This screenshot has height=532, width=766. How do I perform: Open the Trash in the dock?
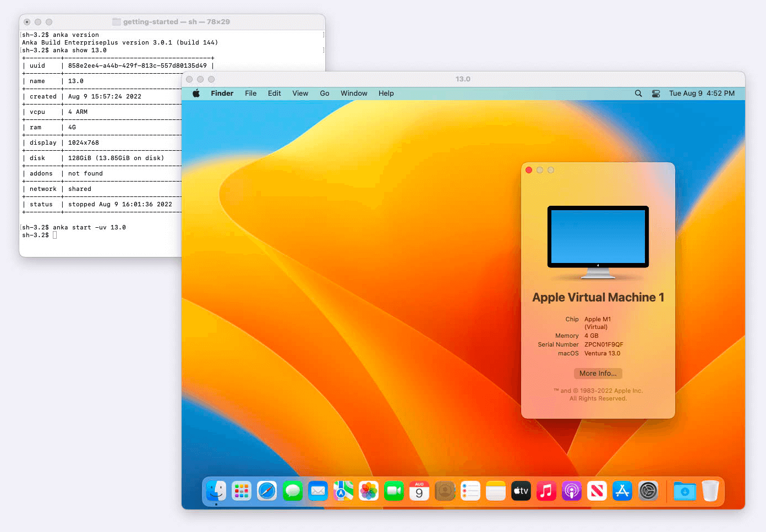coord(710,491)
